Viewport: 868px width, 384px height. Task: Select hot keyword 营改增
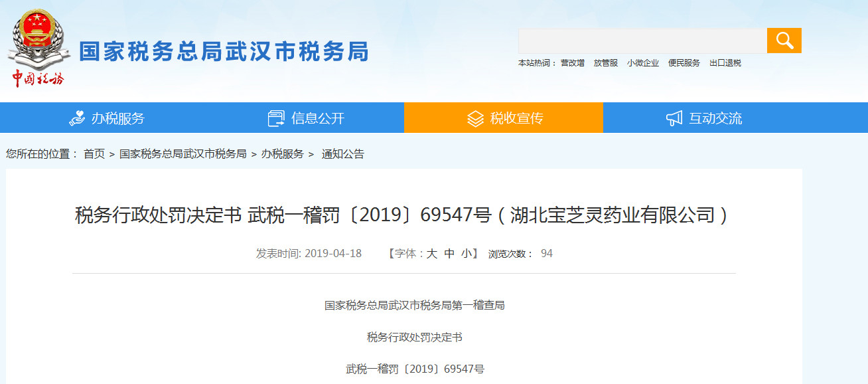[x=572, y=63]
